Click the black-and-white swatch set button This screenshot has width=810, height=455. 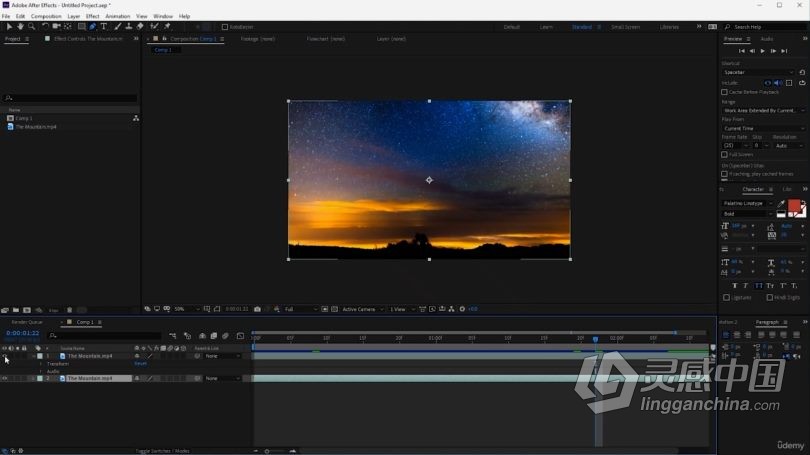point(781,214)
